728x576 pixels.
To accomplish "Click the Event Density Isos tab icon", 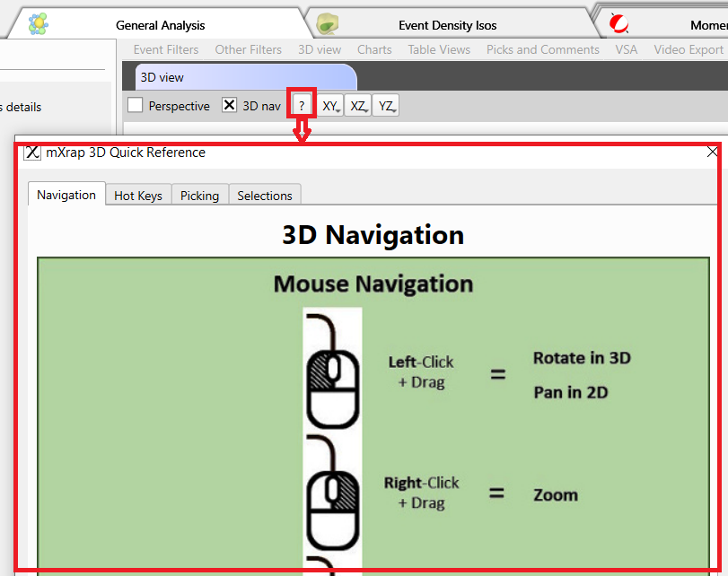I will (329, 24).
